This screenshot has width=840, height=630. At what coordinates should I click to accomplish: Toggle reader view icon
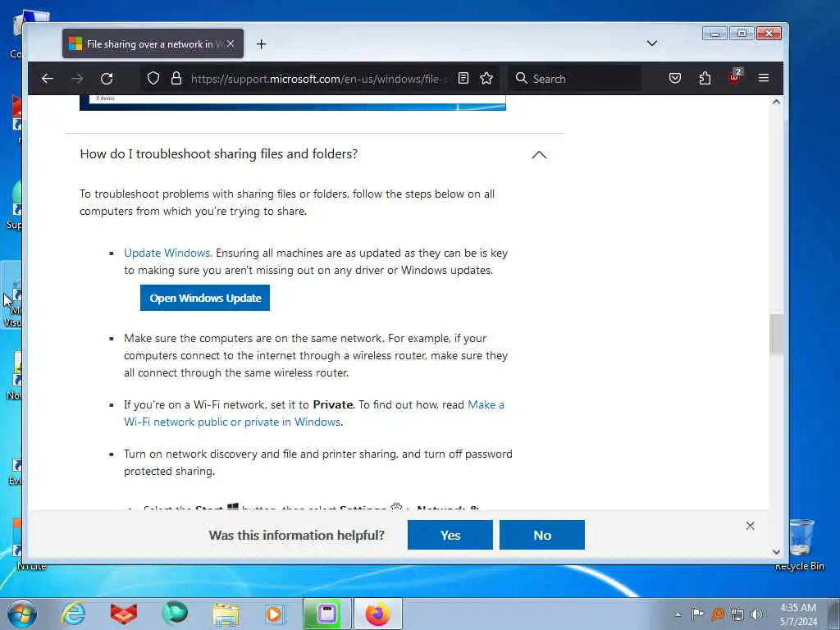point(463,79)
